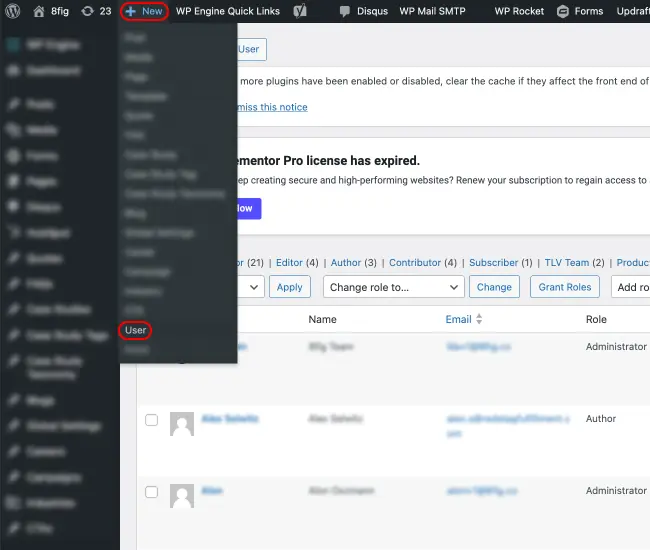Click the Forms toolbar icon
650x550 pixels.
[563, 11]
